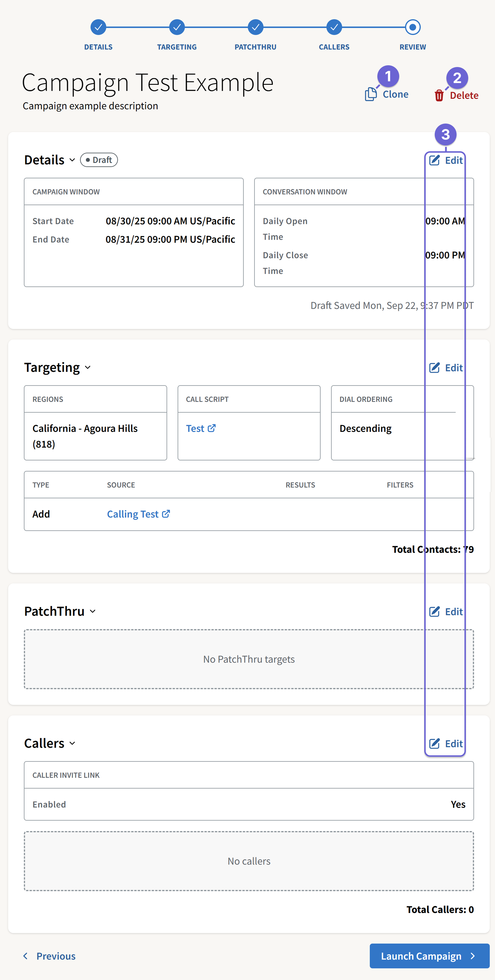The width and height of the screenshot is (495, 980).
Task: Click the pencil icon in Callers section
Action: coord(434,744)
